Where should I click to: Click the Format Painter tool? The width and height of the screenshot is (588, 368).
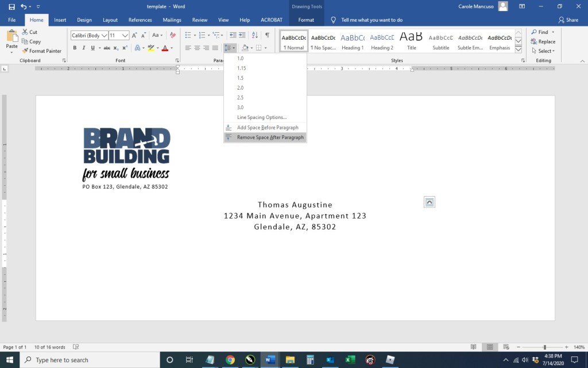click(41, 51)
